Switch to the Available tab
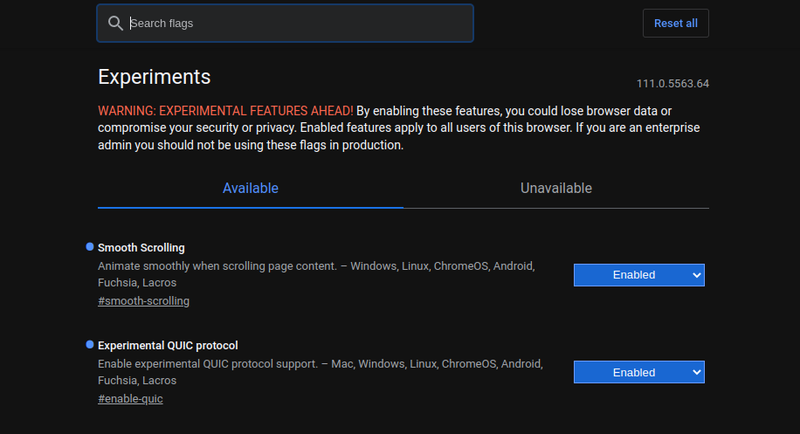 click(x=250, y=188)
